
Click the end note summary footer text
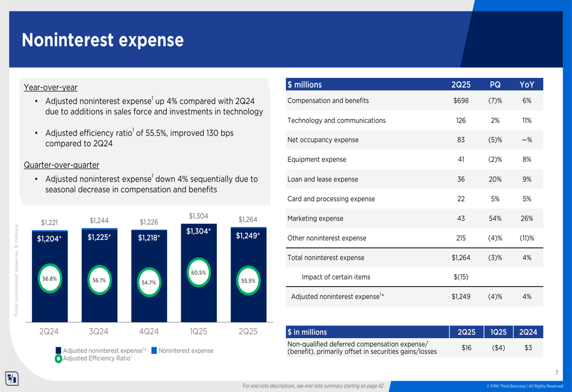[313, 386]
